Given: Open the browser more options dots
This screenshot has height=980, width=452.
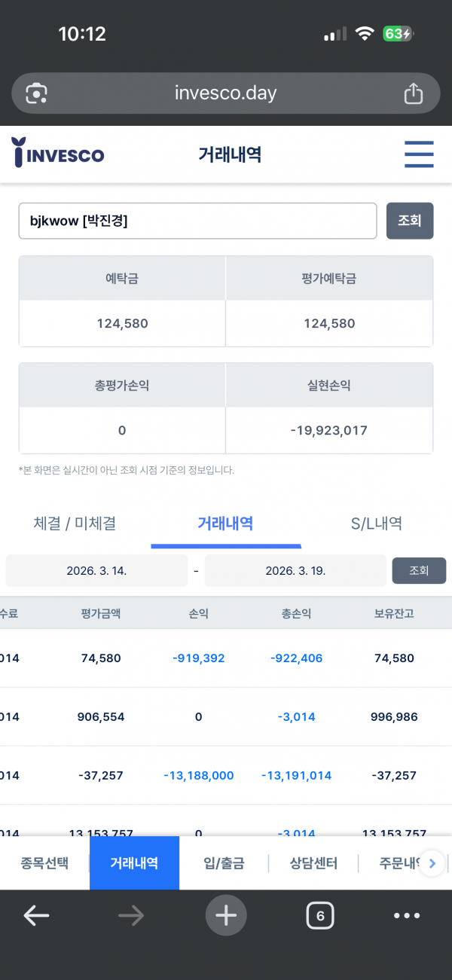Looking at the screenshot, I should [407, 915].
